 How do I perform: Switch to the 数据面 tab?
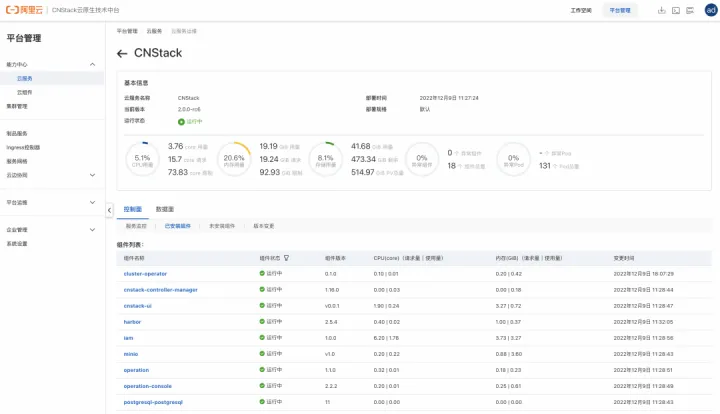click(165, 209)
